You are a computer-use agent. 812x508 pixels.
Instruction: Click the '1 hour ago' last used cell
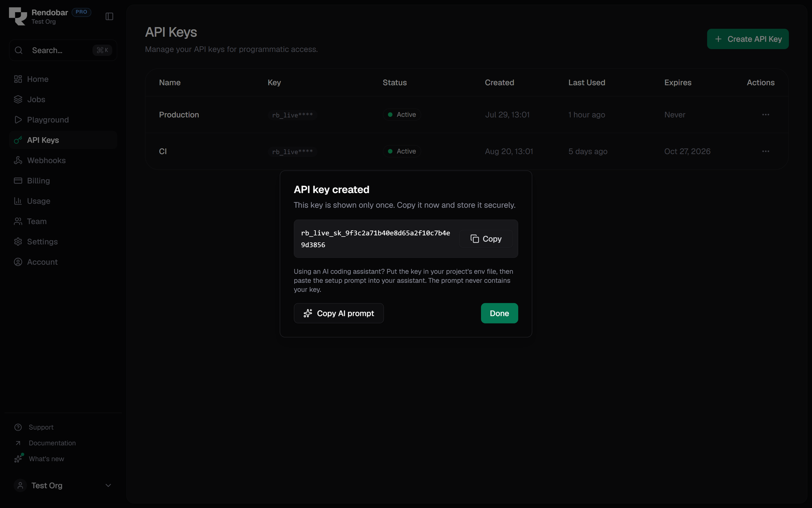pyautogui.click(x=587, y=115)
